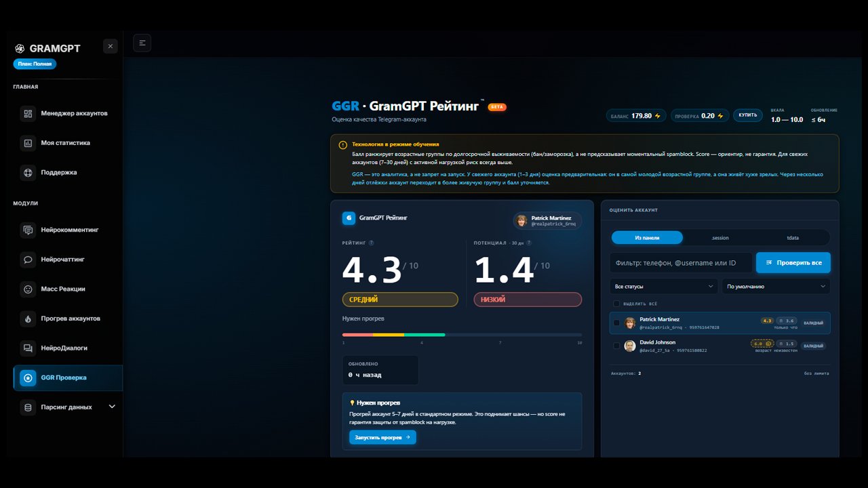Click the План: Полная plan badge
This screenshot has width=868, height=488.
pos(35,64)
